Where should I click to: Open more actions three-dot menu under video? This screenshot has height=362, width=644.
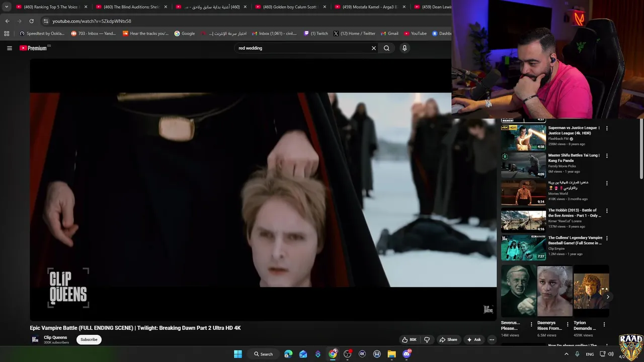click(x=492, y=340)
